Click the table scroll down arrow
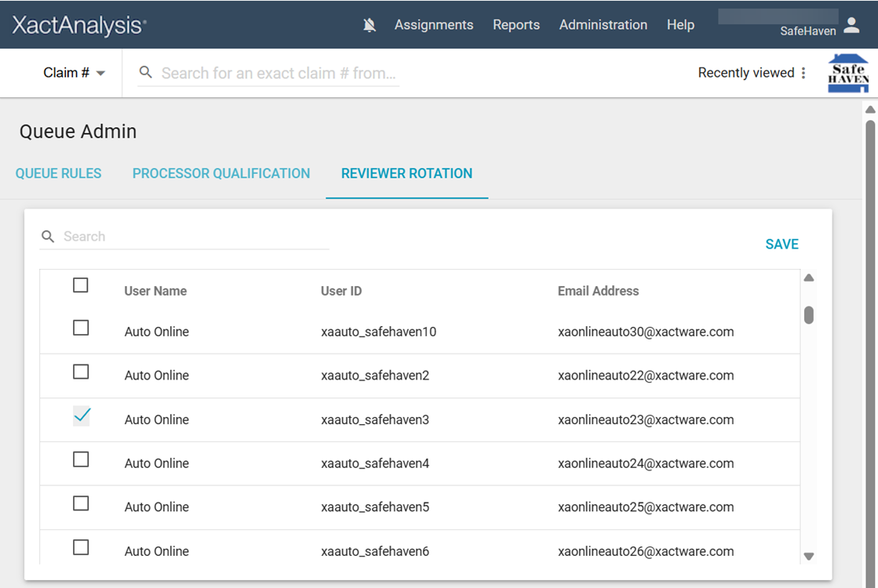The width and height of the screenshot is (878, 588). coord(809,556)
